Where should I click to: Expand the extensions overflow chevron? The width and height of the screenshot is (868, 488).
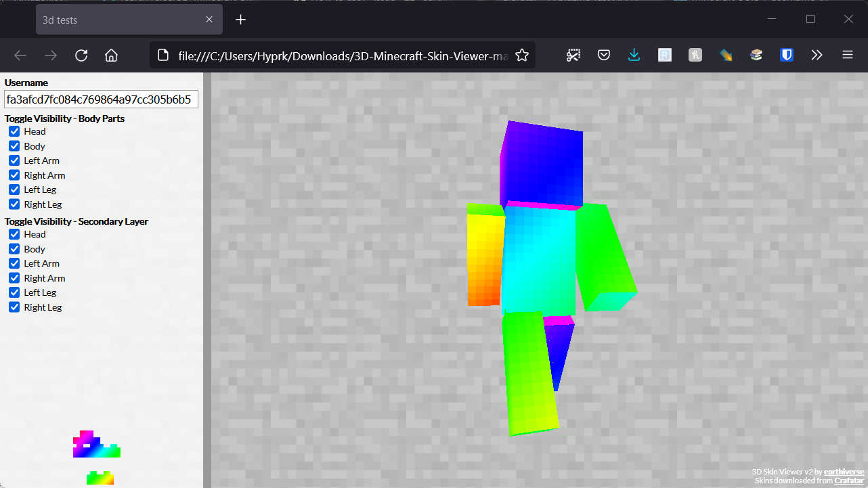point(817,55)
